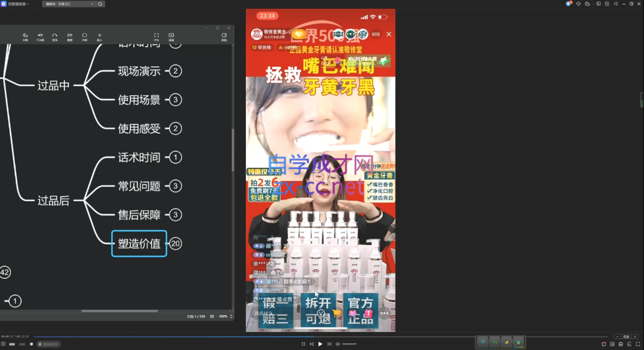
Task: Open the playlist panel icon at bottom-right
Action: pyautogui.click(x=629, y=344)
